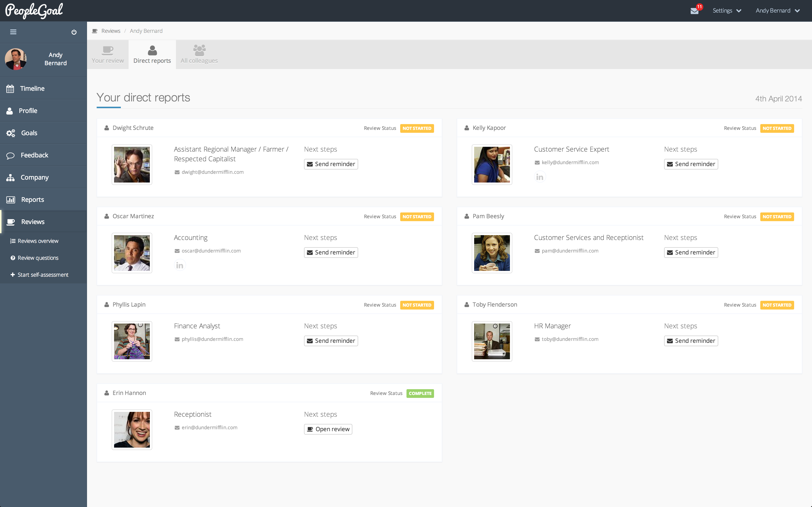This screenshot has height=507, width=812.
Task: Open Erin Hannon's review
Action: click(x=328, y=429)
